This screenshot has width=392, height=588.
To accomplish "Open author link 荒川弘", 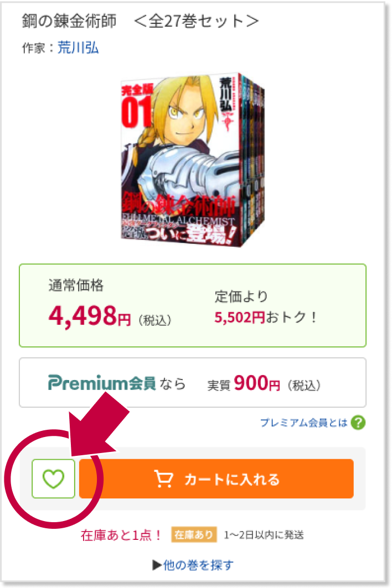I will tap(78, 48).
